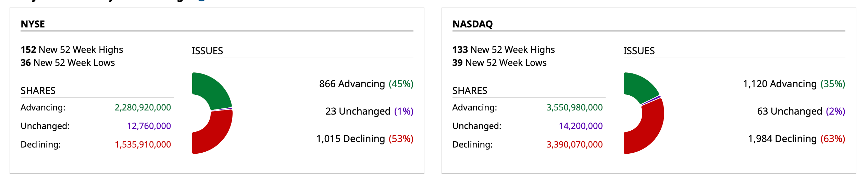Click the NASDAQ 1,120 Advancing (35%) label
The width and height of the screenshot is (868, 188).
coord(794,84)
